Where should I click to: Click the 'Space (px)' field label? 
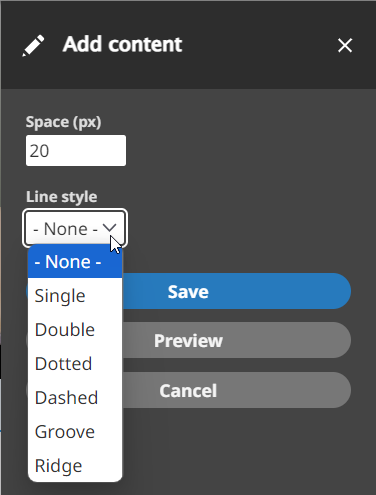(x=63, y=122)
